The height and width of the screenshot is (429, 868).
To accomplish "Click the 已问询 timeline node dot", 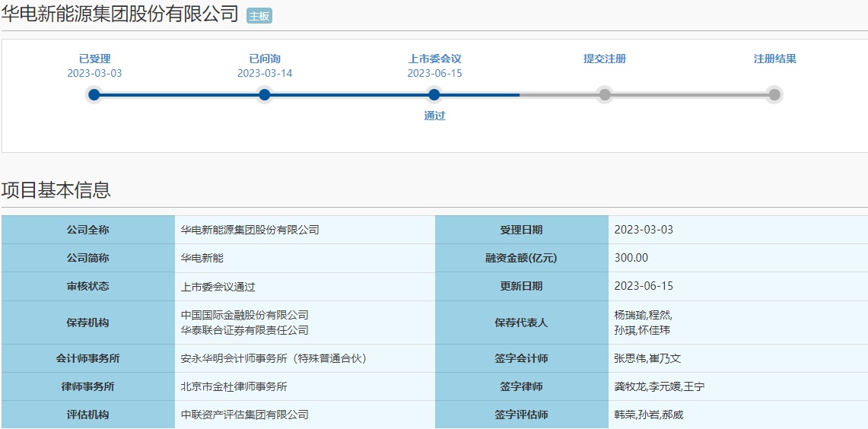I will coord(264,95).
